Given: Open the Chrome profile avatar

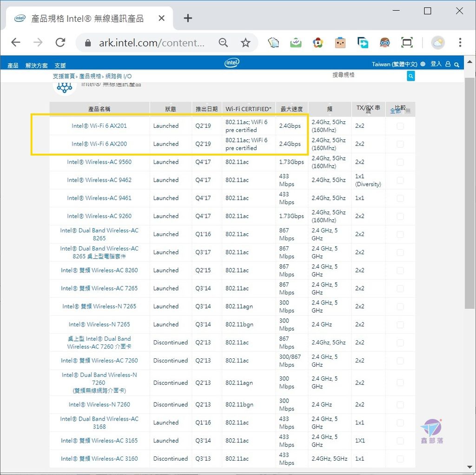Looking at the screenshot, I should click(x=438, y=43).
